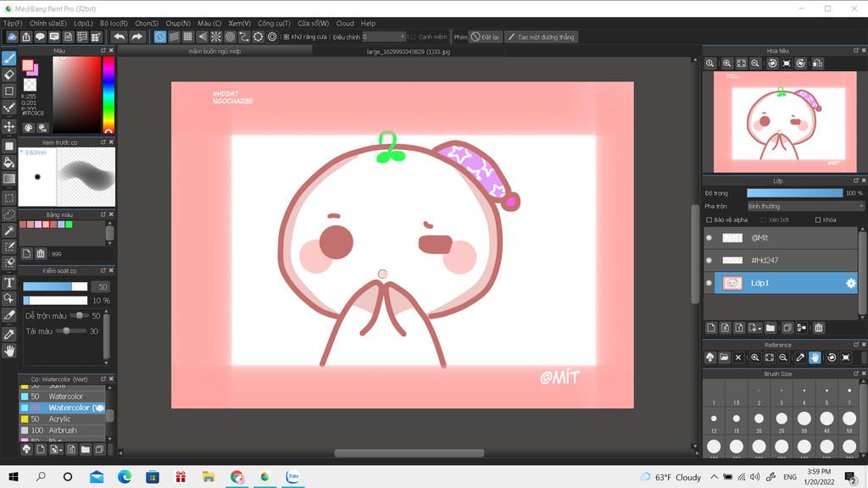The image size is (868, 488).
Task: Click the navigator preview thumbnail
Action: click(x=784, y=122)
